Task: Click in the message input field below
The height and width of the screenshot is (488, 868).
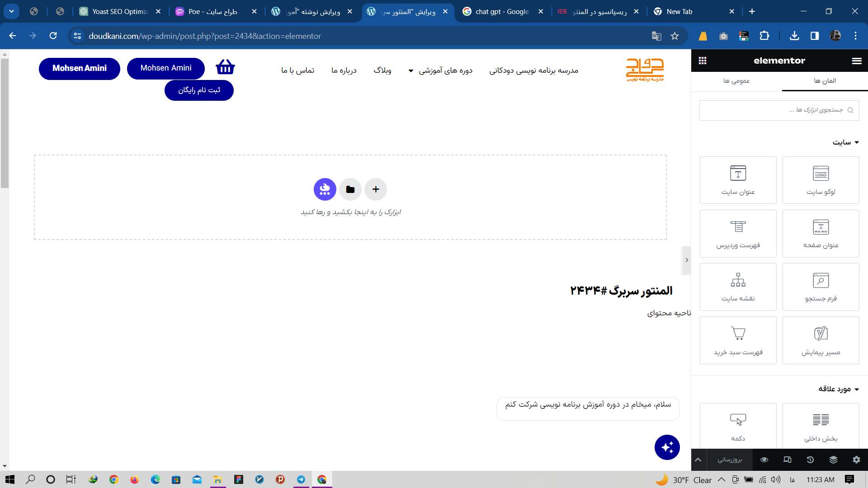Action: tap(589, 404)
